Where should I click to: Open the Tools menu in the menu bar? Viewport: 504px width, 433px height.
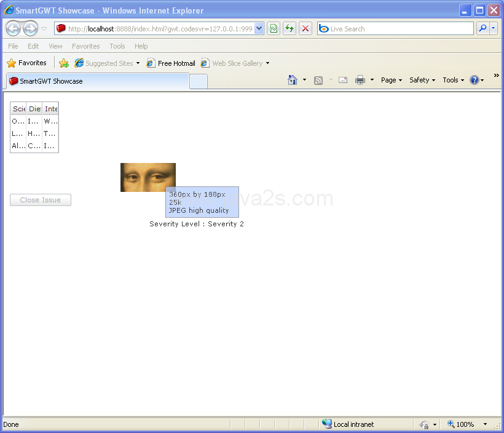(x=117, y=46)
